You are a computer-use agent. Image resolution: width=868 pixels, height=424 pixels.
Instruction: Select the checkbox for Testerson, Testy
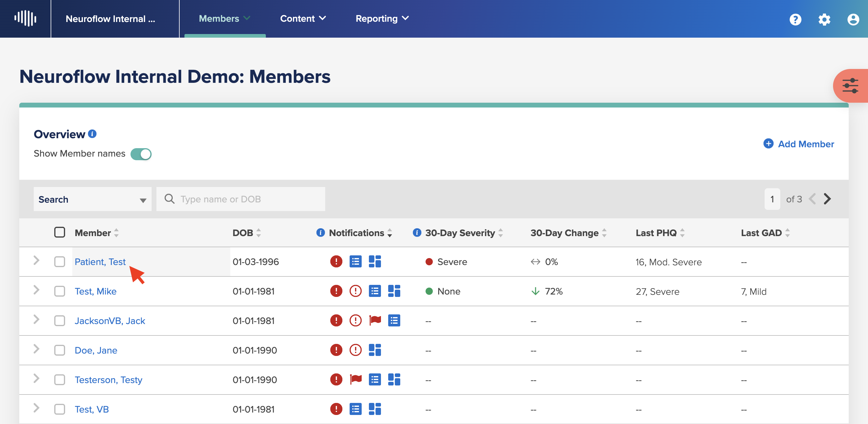tap(60, 379)
